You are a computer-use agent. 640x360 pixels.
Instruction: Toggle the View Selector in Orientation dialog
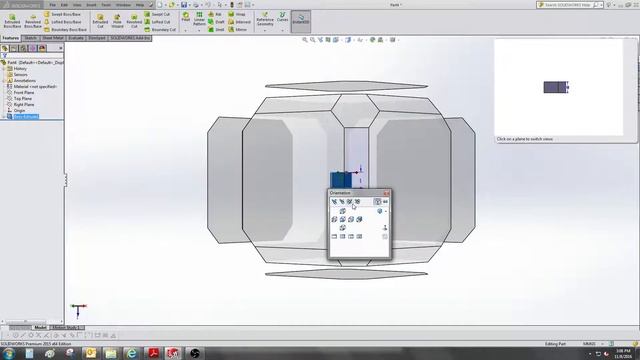(377, 202)
